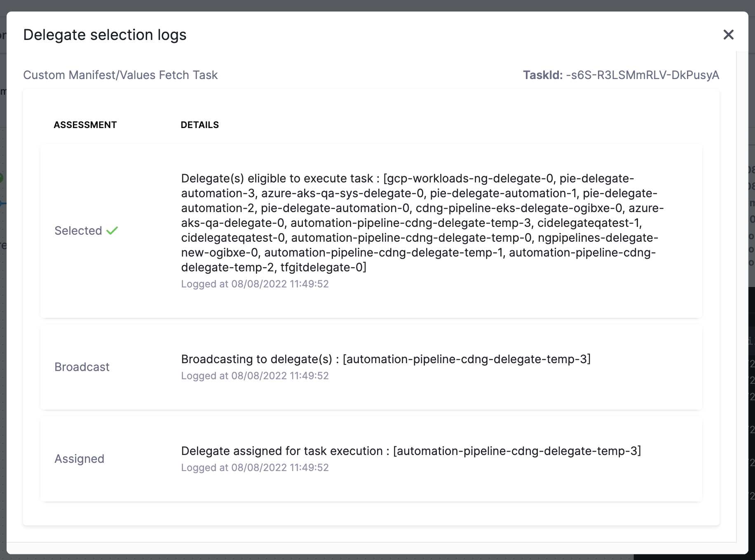
Task: Click the timestamp in the Broadcast row
Action: [x=255, y=376]
